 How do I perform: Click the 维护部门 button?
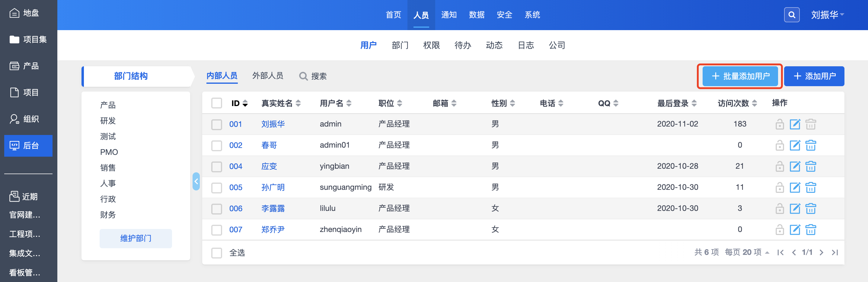136,239
